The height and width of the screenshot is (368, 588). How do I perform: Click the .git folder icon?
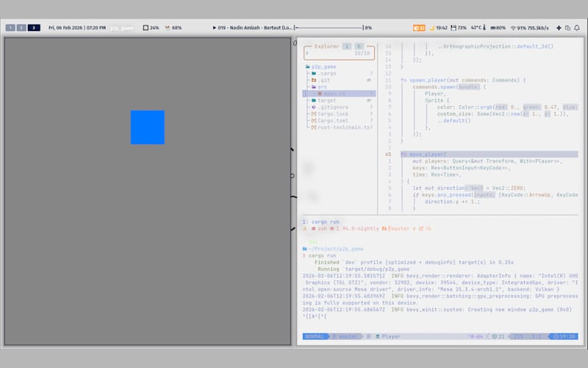[314, 80]
